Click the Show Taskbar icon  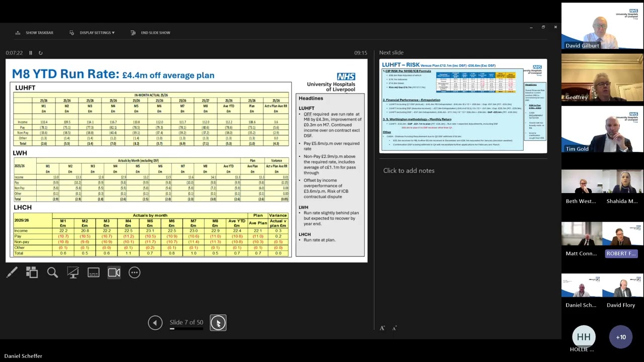[x=18, y=33]
